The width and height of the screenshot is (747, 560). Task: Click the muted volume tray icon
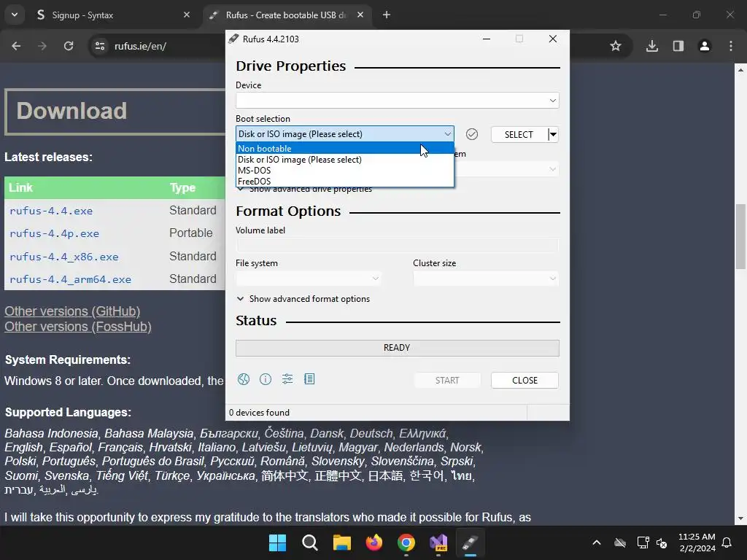tap(662, 542)
